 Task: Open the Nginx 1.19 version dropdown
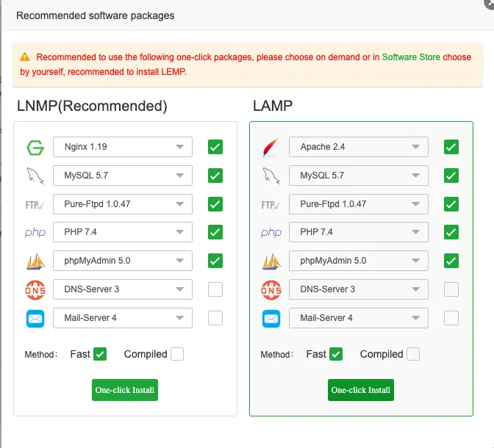pos(123,147)
